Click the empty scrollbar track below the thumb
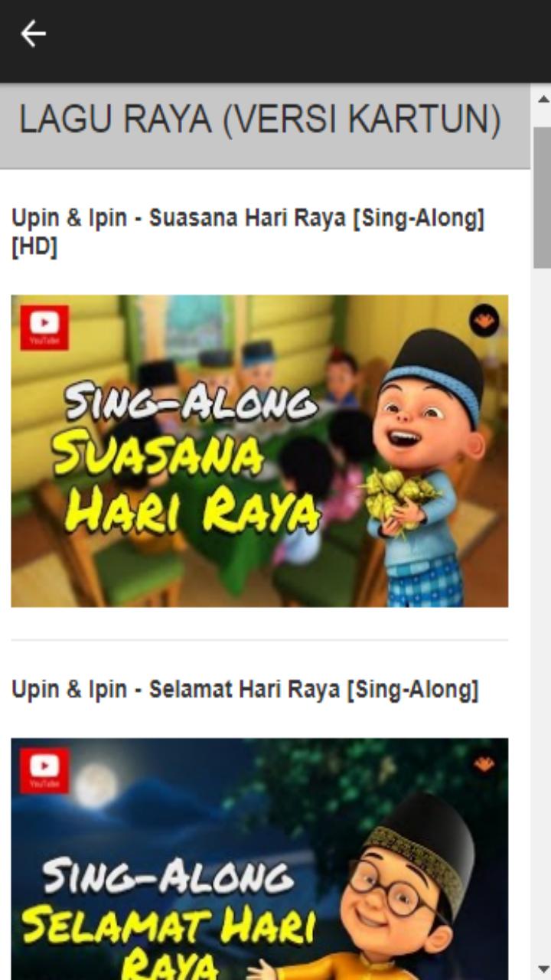This screenshot has width=551, height=980. 543,612
